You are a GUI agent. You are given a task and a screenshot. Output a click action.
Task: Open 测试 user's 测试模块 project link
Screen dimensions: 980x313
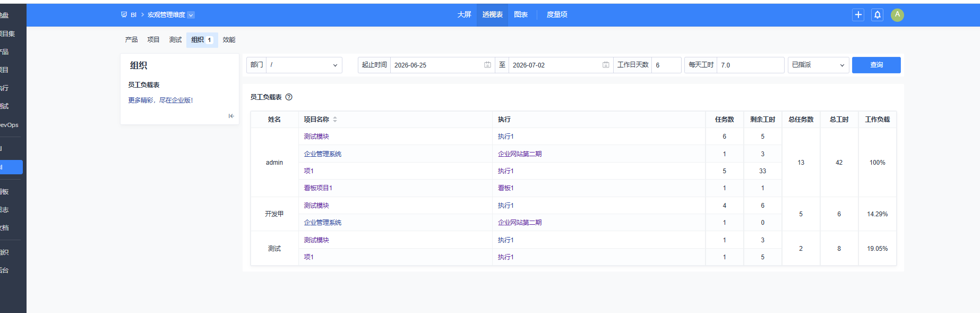(316, 240)
